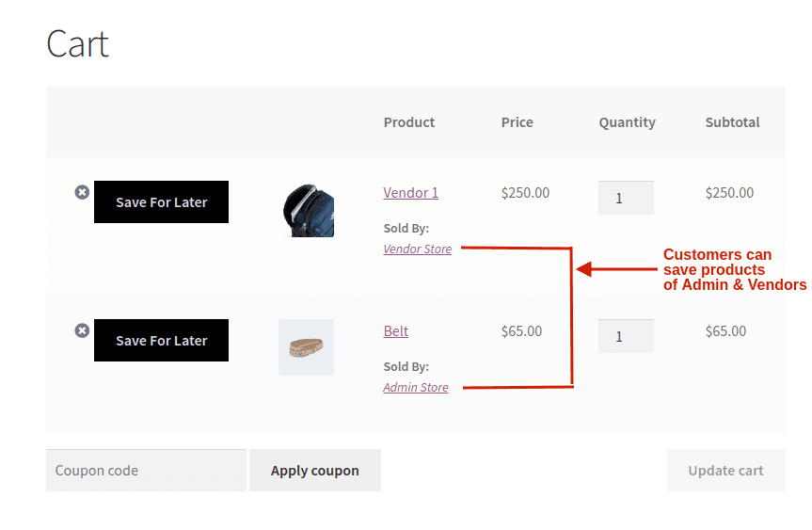Click the Price column header

click(517, 122)
